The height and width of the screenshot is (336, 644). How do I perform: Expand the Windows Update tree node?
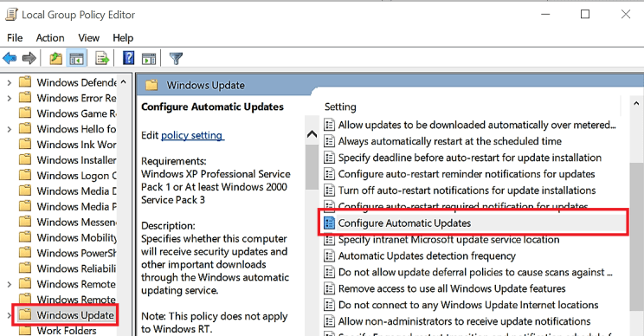pyautogui.click(x=9, y=315)
